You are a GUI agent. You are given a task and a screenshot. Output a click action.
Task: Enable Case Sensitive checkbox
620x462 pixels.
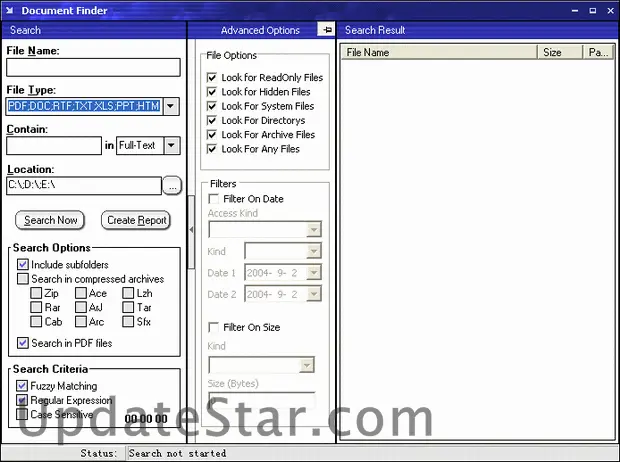(22, 414)
